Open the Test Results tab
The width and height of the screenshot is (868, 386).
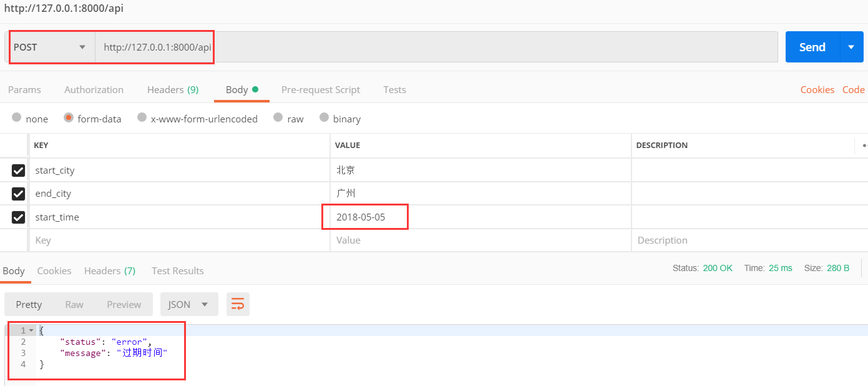pyautogui.click(x=178, y=270)
